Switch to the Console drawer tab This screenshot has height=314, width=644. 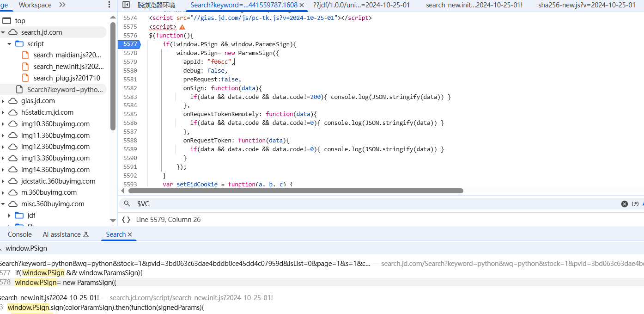(20, 234)
